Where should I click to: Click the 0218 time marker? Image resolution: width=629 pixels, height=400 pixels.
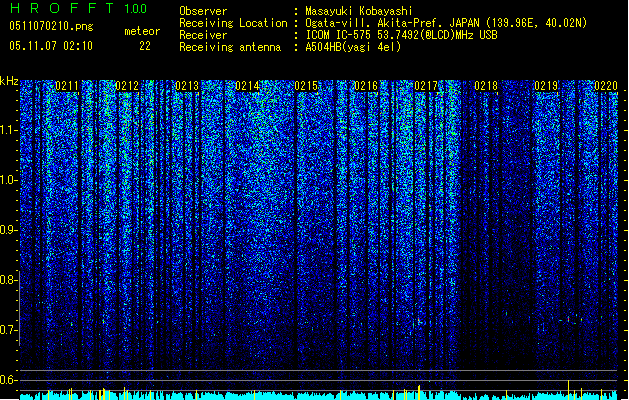pyautogui.click(x=486, y=86)
